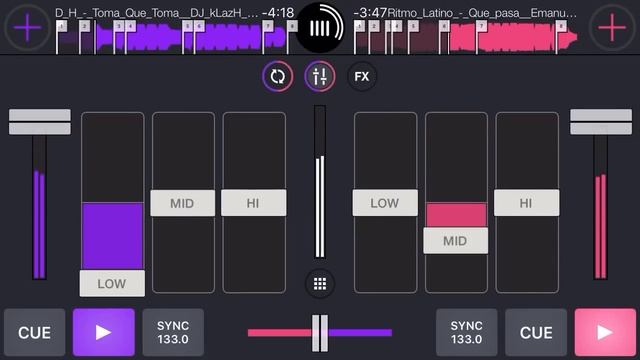Viewport: 640px width, 360px height.
Task: Open the grid pads button
Action: point(320,284)
